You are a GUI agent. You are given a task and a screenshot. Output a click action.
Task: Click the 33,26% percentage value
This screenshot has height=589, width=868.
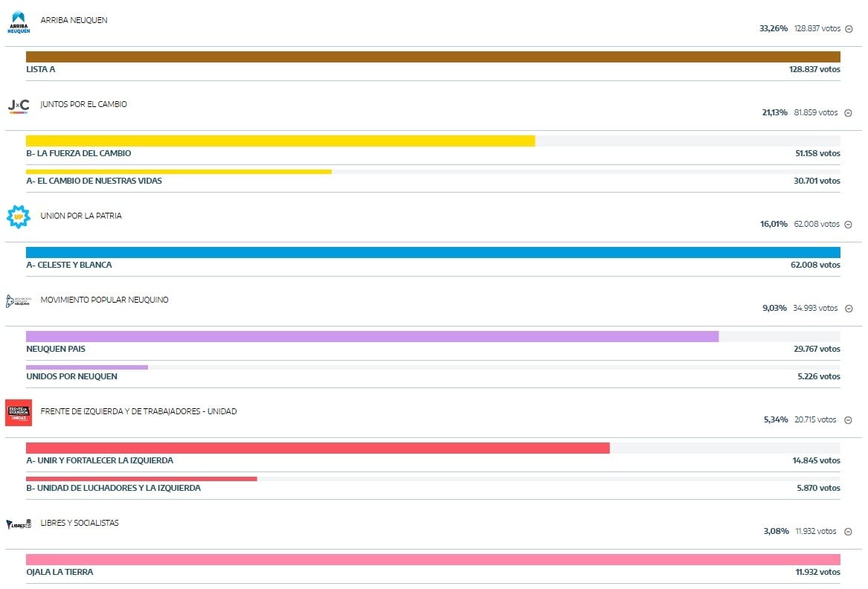pos(774,28)
